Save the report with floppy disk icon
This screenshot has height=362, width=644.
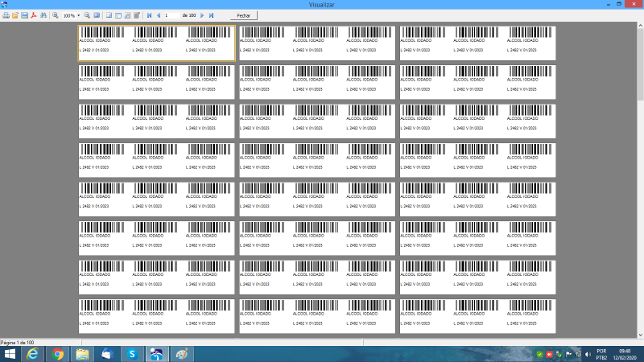25,15
